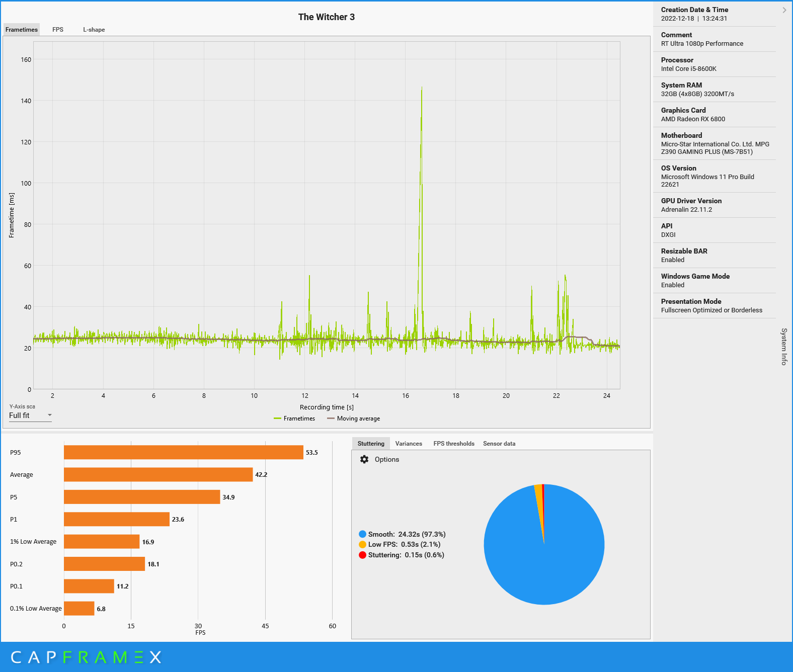
Task: Switch to the FPS tab
Action: (58, 30)
